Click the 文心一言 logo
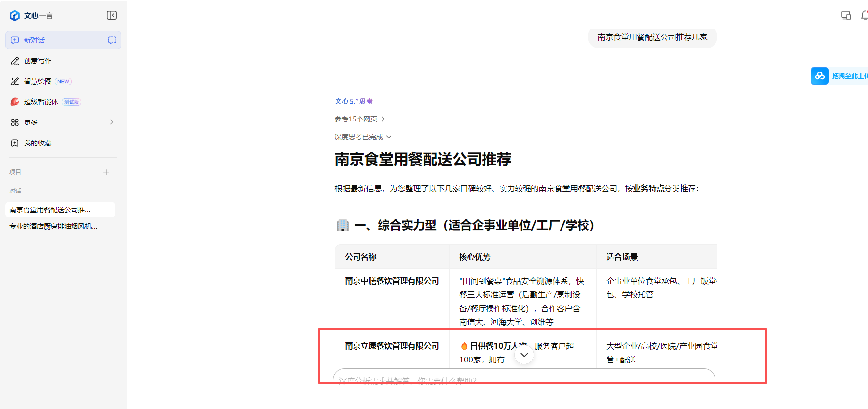 coord(31,16)
